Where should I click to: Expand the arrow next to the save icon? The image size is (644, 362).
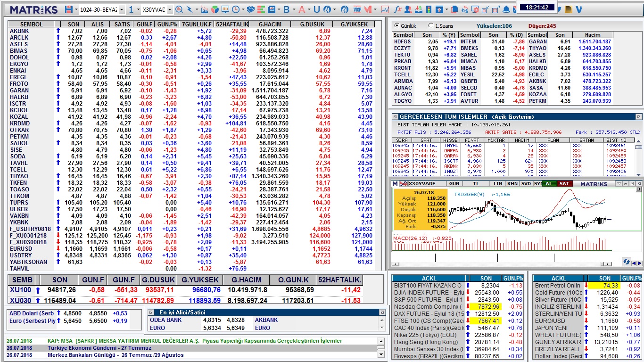76,9
